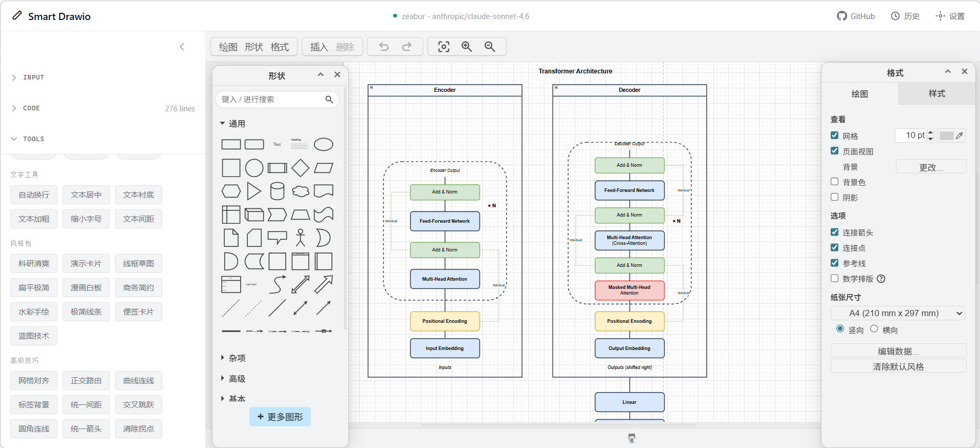Viewport: 980px width, 448px height.
Task: Open the A4 paper size dropdown
Action: pos(898,313)
